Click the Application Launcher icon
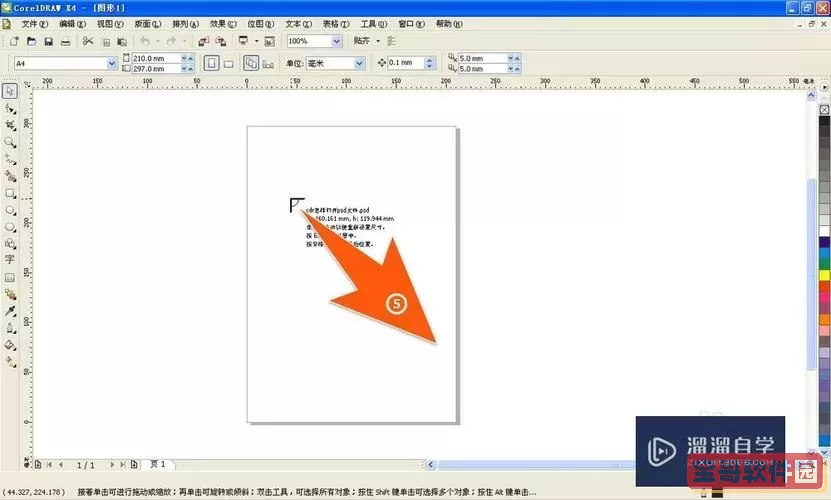Screen dimensions: 831x500 [243, 41]
